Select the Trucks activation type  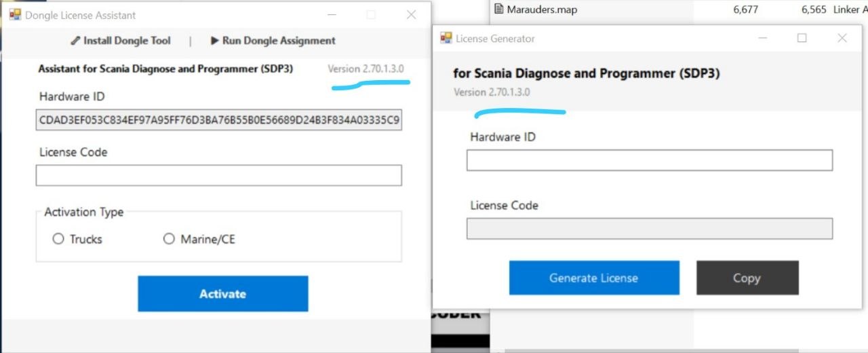58,239
